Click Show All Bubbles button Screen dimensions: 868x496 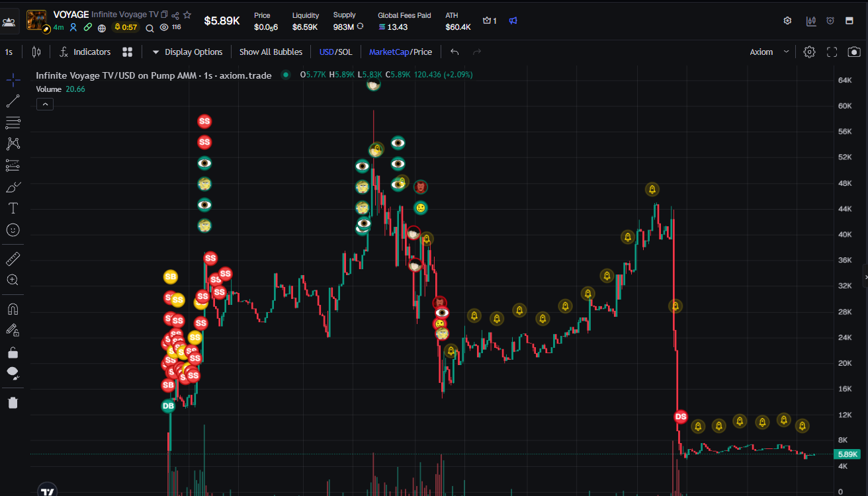(x=271, y=52)
